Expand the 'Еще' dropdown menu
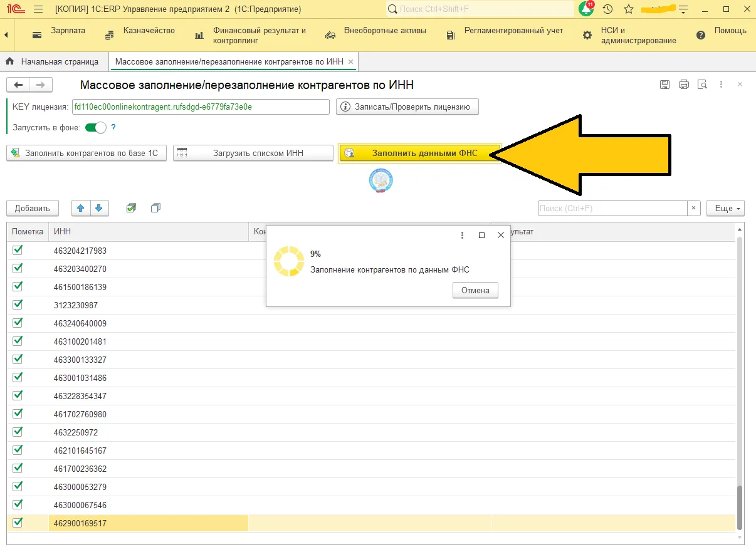The height and width of the screenshot is (552, 756). 725,208
